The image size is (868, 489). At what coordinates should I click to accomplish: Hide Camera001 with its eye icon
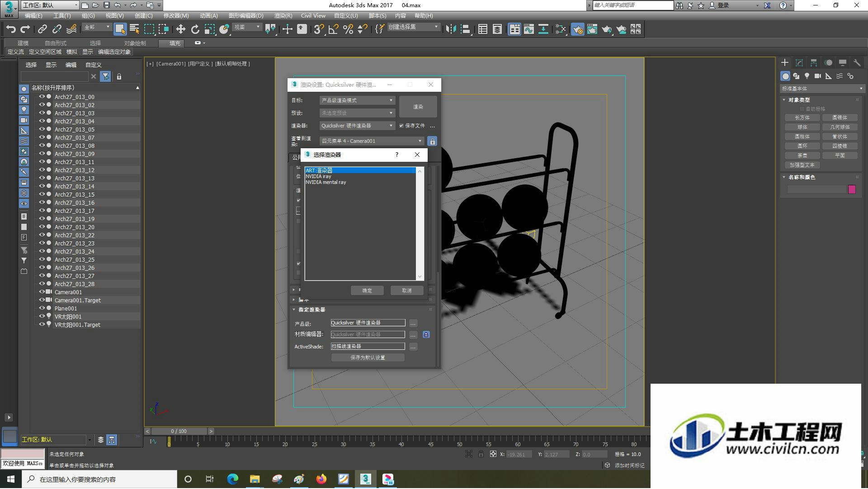point(42,292)
